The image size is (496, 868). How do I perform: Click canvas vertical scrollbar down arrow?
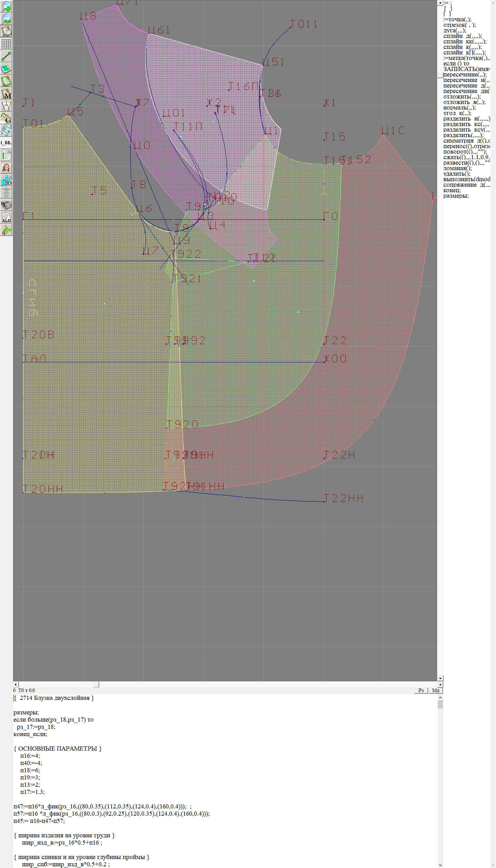point(440,678)
